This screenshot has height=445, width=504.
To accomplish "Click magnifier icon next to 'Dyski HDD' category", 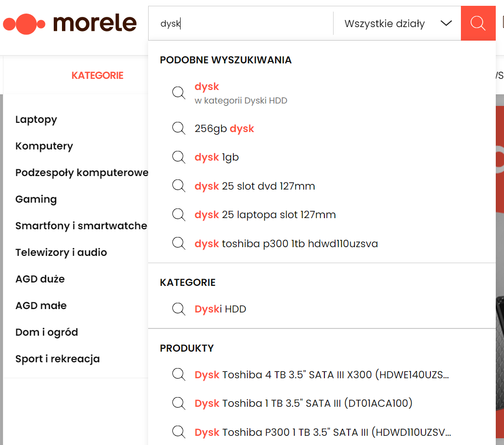I will 179,309.
